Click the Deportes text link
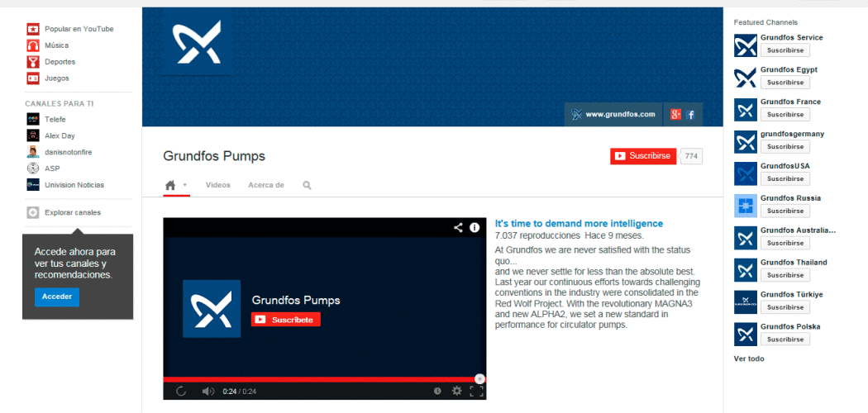Viewport: 868px width, 413px height. point(60,62)
